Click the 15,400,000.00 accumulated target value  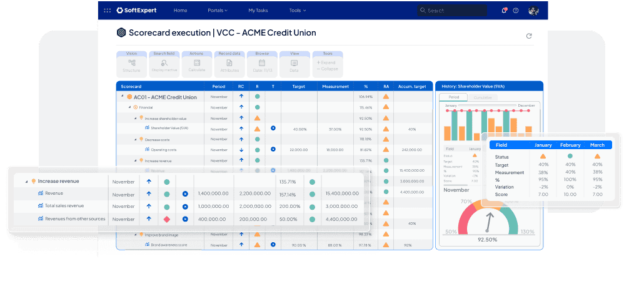tap(342, 194)
